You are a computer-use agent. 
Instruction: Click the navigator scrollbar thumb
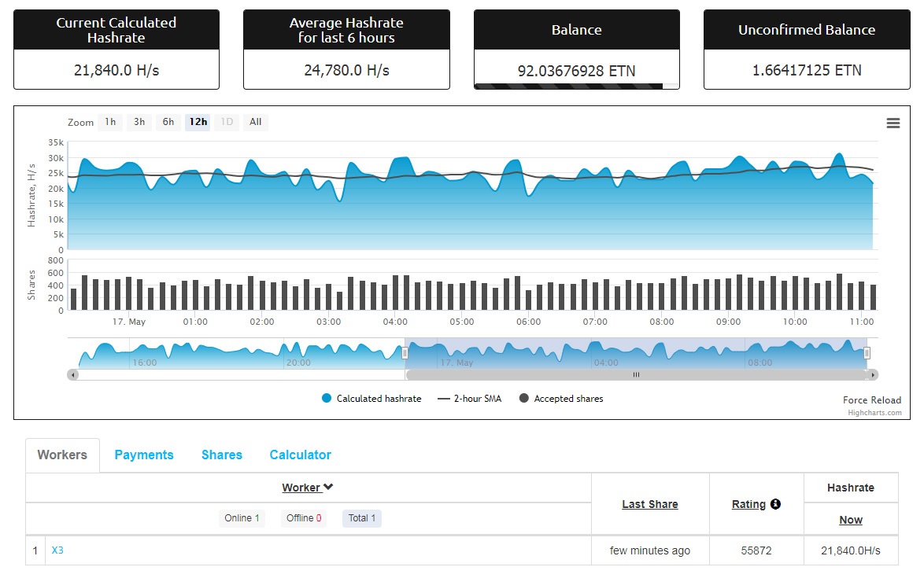[636, 375]
